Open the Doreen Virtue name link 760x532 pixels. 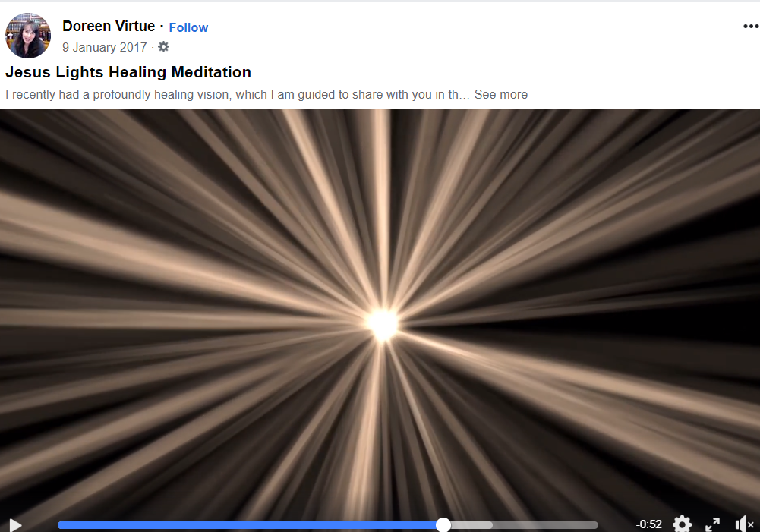point(109,26)
